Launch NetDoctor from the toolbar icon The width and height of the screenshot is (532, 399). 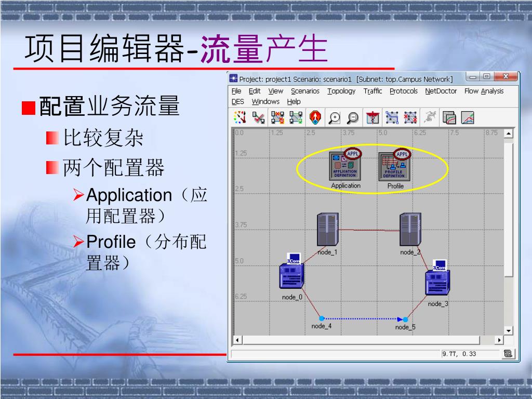click(373, 117)
